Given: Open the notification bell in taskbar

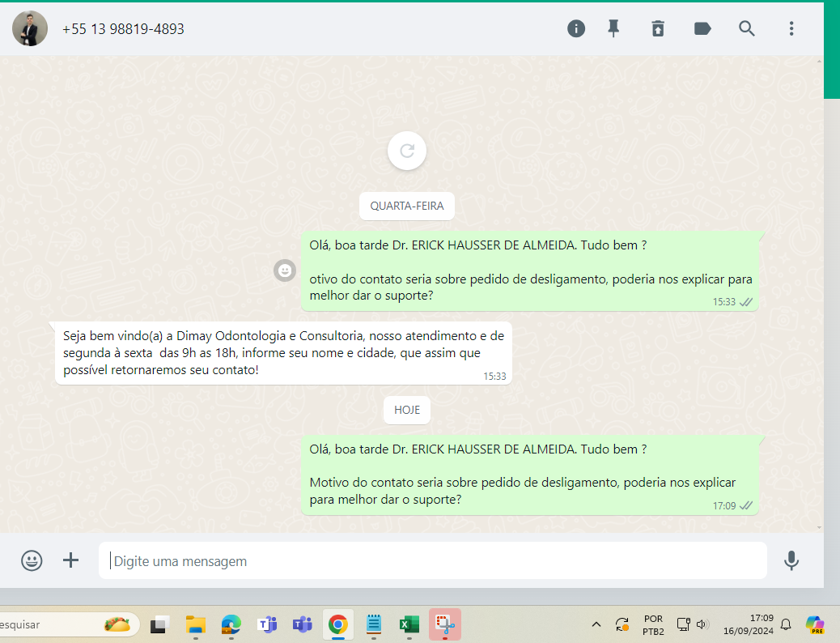Looking at the screenshot, I should [x=785, y=624].
